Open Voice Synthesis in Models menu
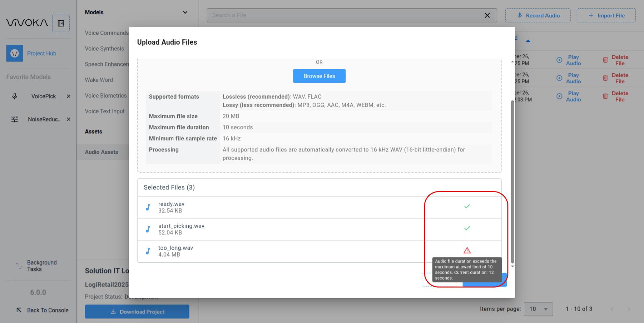 [x=104, y=49]
